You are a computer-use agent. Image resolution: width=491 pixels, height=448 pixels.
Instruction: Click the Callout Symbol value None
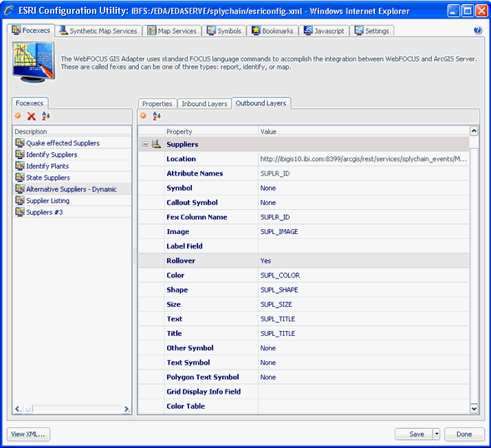pos(268,203)
